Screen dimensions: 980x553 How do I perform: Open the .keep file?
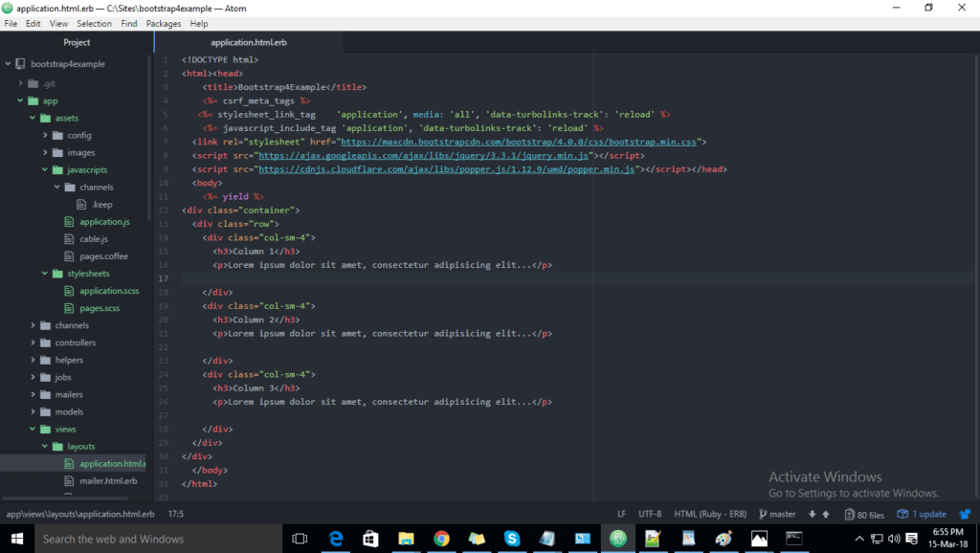pyautogui.click(x=101, y=205)
